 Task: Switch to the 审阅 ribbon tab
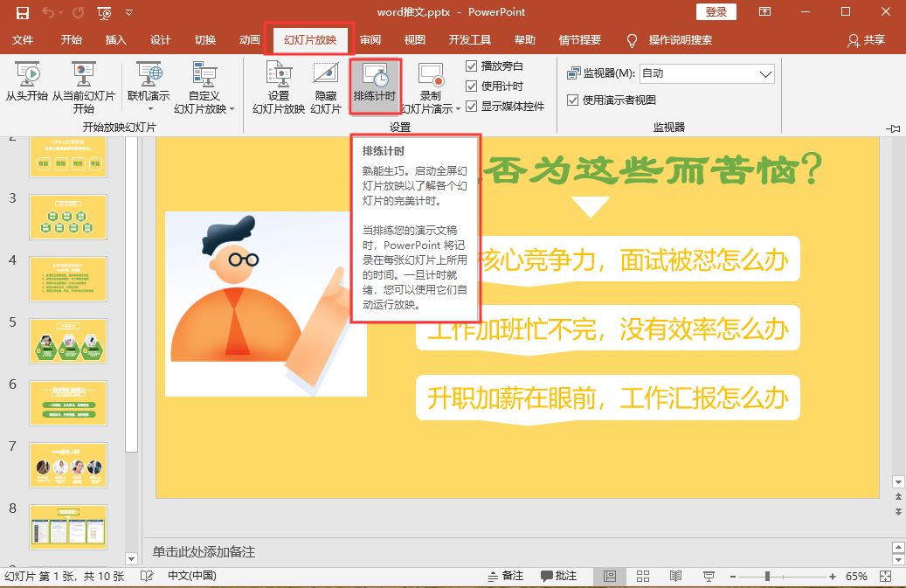point(370,38)
